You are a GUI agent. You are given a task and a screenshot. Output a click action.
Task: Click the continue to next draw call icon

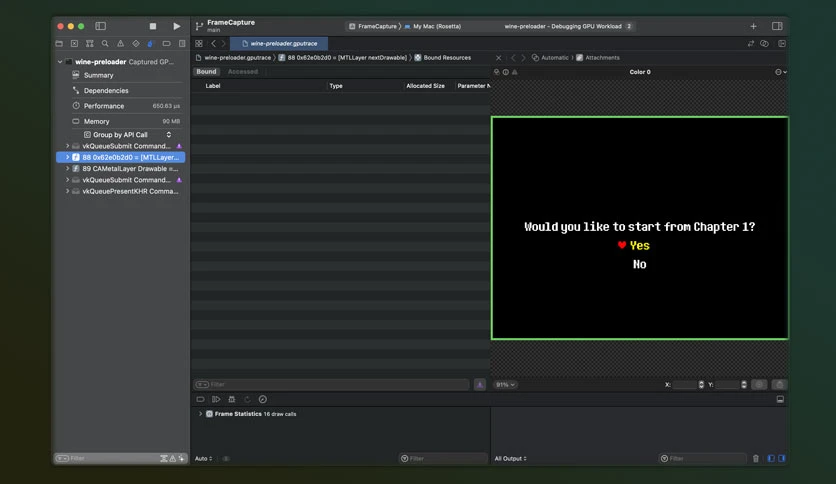(216, 399)
